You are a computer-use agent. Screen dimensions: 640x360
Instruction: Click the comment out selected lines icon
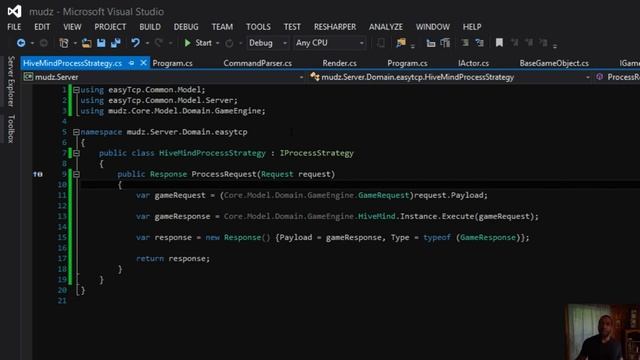(464, 43)
